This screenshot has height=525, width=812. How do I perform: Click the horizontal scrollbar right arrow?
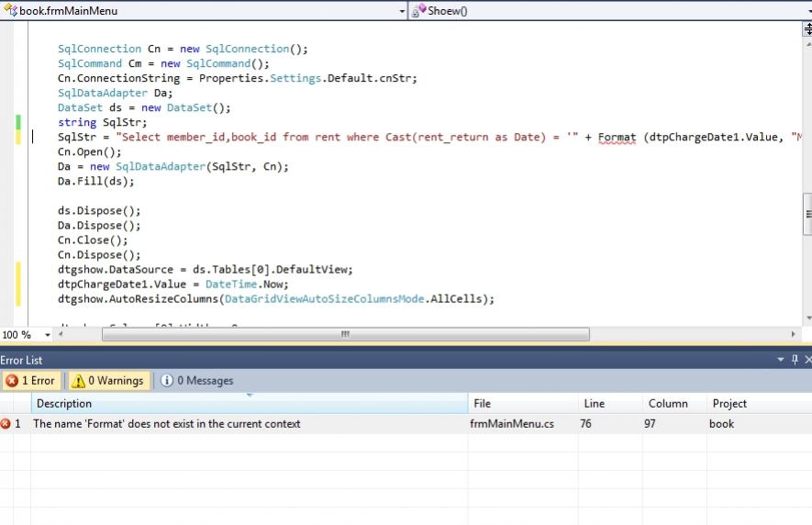793,335
